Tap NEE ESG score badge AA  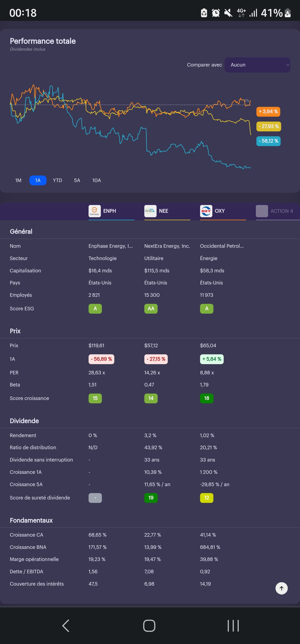(151, 308)
